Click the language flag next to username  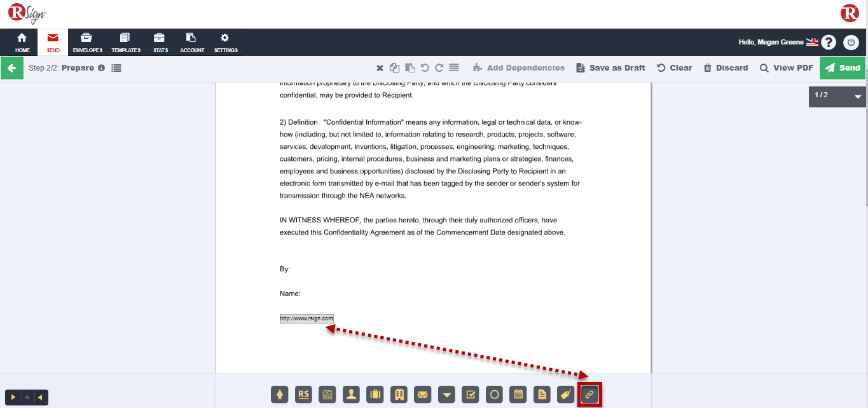point(812,42)
